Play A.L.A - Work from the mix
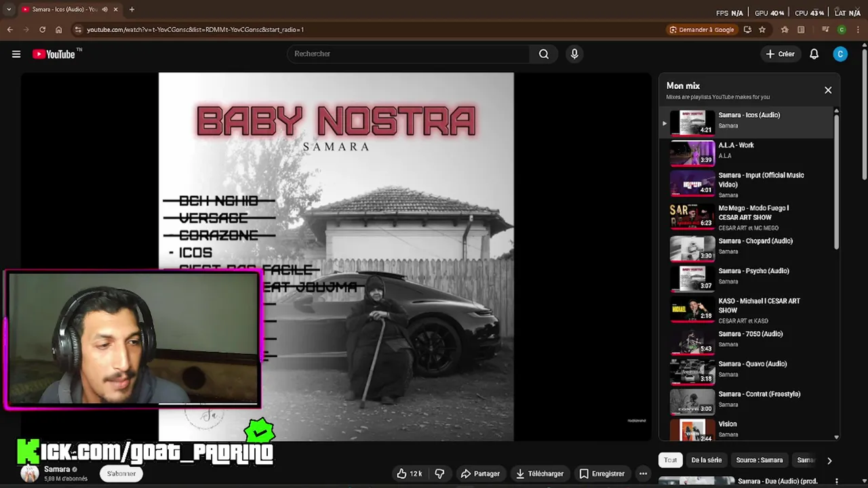 (x=746, y=153)
